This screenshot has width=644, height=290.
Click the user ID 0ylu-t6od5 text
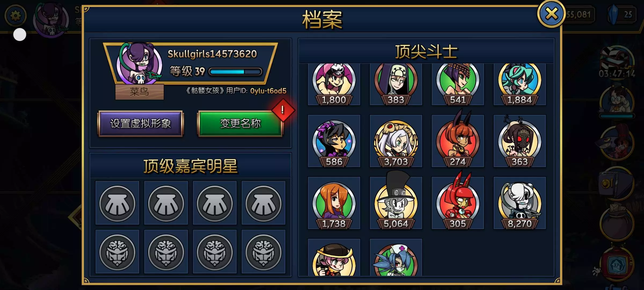tap(268, 91)
